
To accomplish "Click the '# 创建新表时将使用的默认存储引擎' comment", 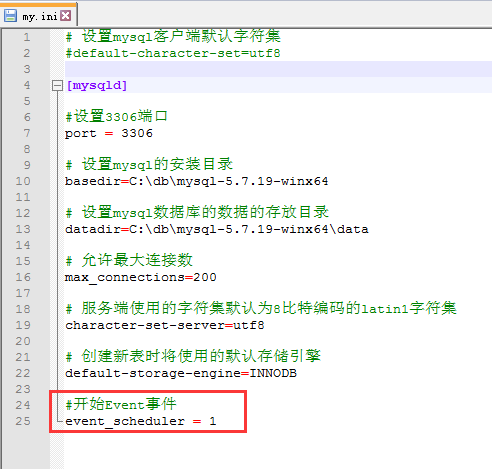I will point(193,356).
